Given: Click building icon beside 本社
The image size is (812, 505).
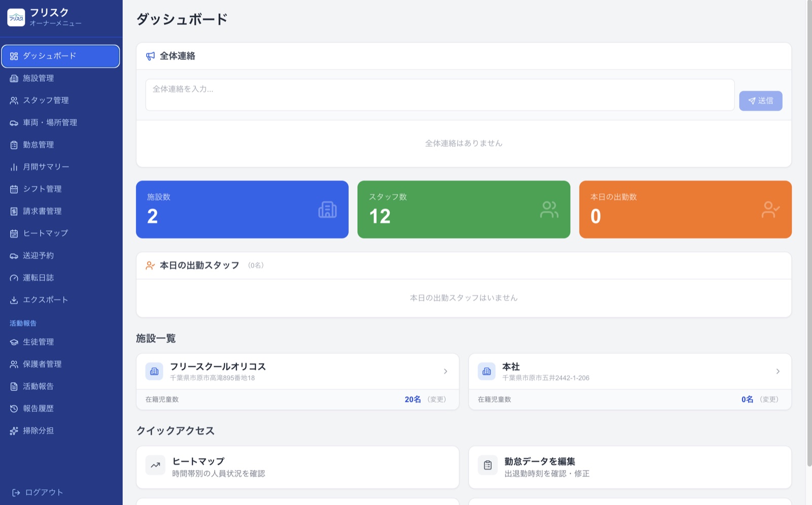Looking at the screenshot, I should pos(487,372).
